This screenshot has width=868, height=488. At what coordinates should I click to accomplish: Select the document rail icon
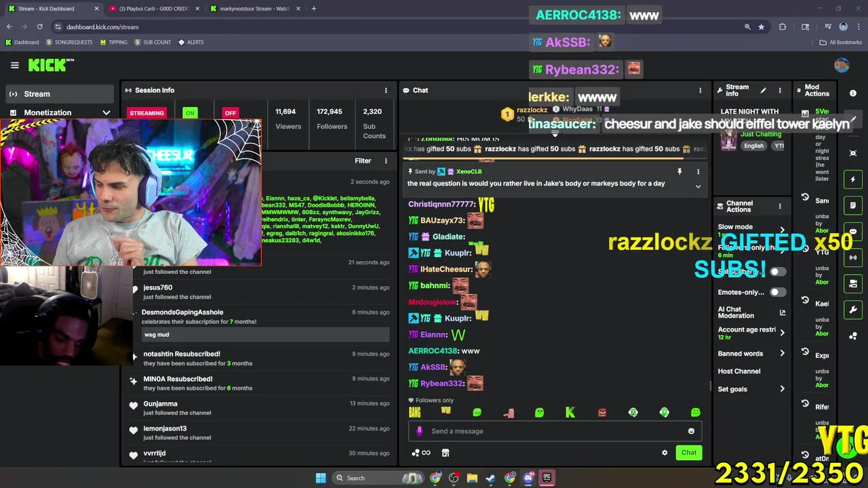853,205
